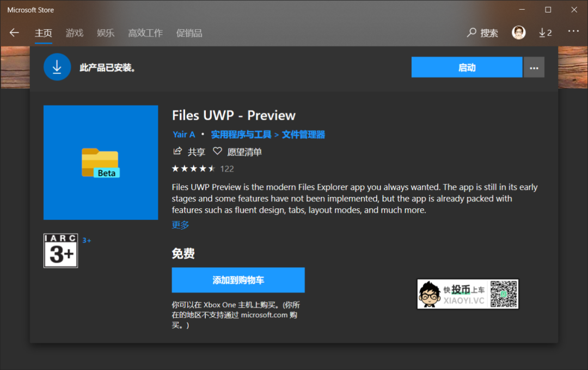Switch to the 游戏 tab
Viewport: 588px width, 370px height.
click(x=74, y=33)
